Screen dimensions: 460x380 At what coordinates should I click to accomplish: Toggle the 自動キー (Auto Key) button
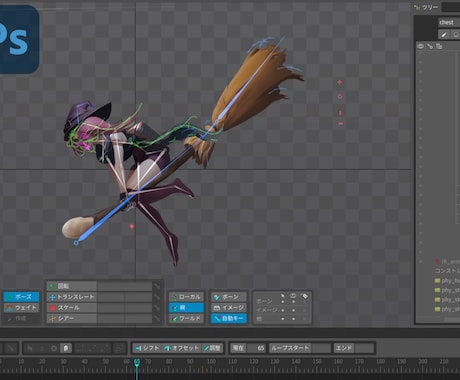click(x=229, y=318)
